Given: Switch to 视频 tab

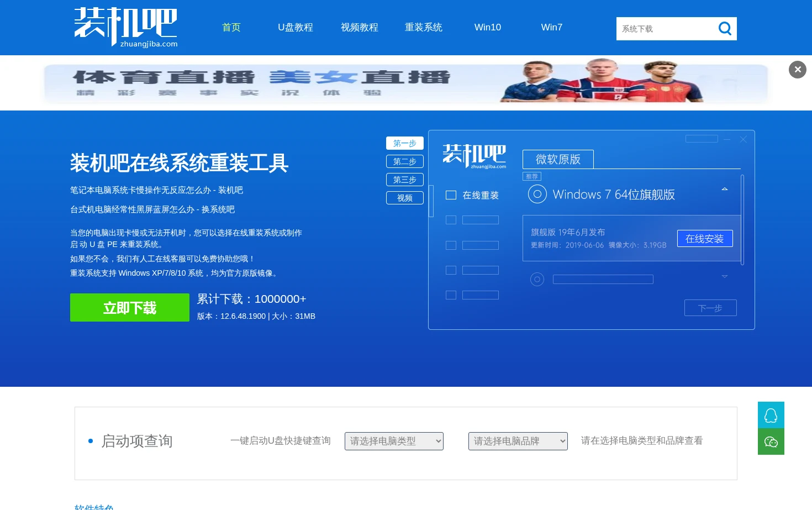Looking at the screenshot, I should (x=405, y=198).
